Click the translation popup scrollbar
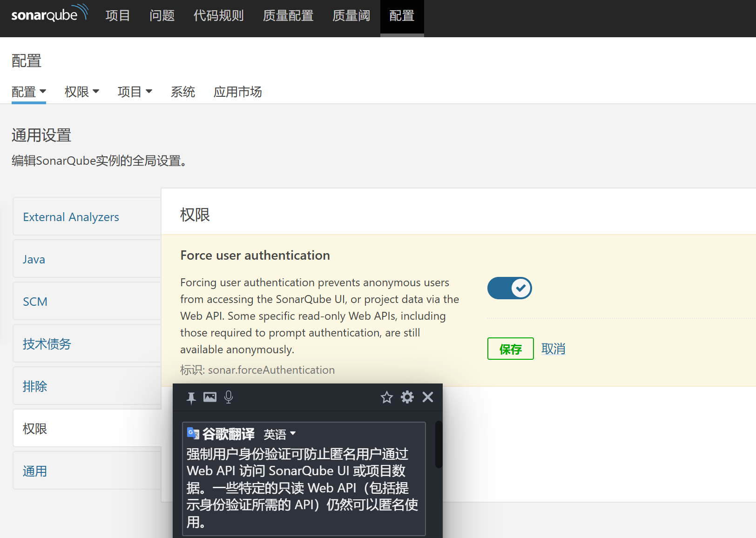Screen dimensions: 756x538 coord(439,444)
